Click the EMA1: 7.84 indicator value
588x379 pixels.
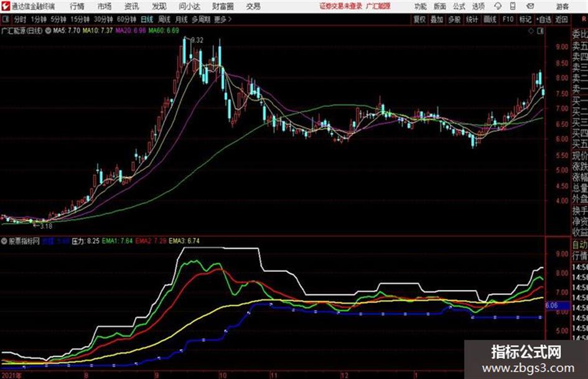point(117,241)
